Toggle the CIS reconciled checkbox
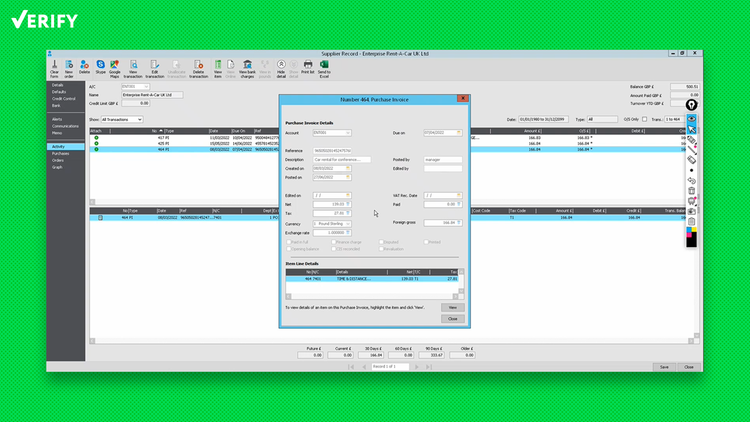 (x=333, y=249)
